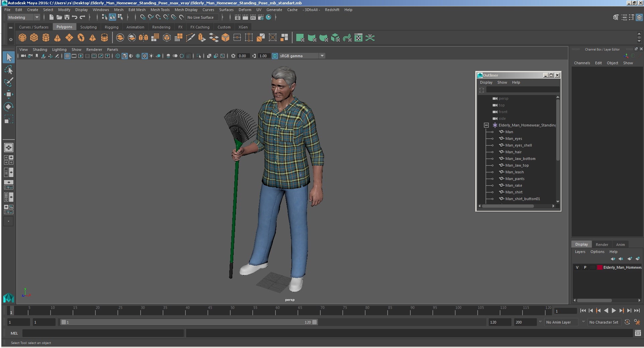Viewport: 644px width, 348px height.
Task: Click the Outliner search field
Action: 522,90
